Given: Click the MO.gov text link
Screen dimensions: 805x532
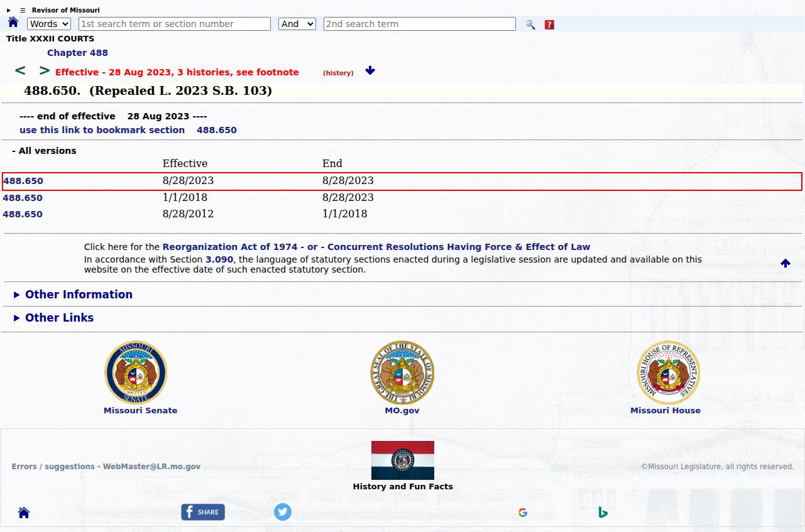Looking at the screenshot, I should [402, 410].
